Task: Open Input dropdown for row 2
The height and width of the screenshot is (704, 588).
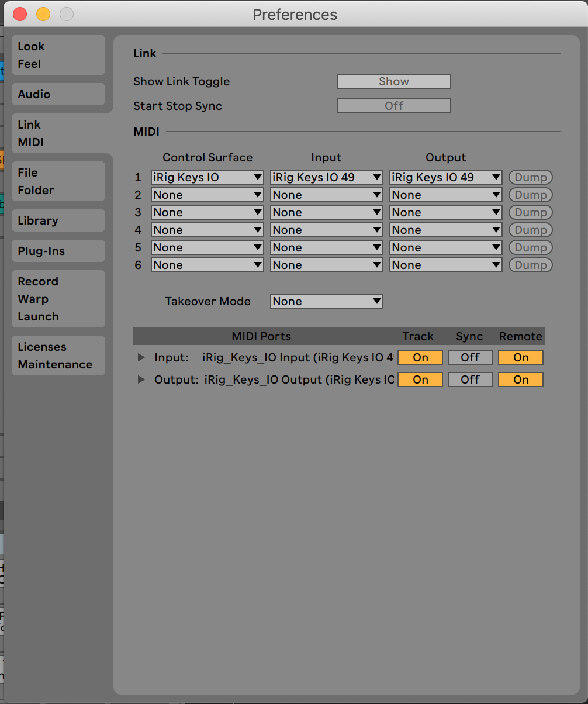Action: coord(326,195)
